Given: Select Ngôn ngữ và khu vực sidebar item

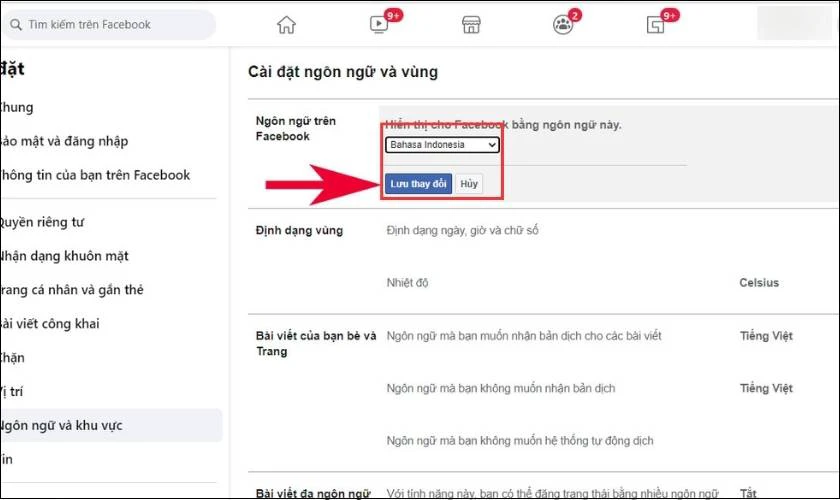Looking at the screenshot, I should tap(111, 426).
